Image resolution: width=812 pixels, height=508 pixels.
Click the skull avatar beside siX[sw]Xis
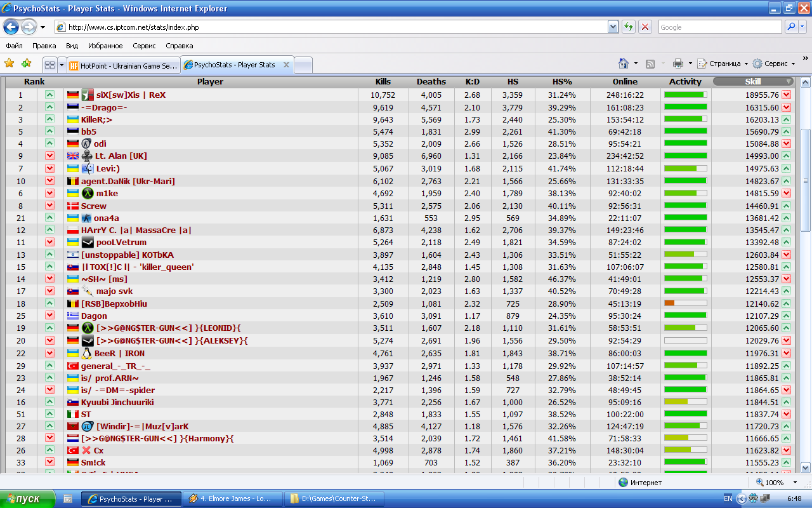[88, 95]
